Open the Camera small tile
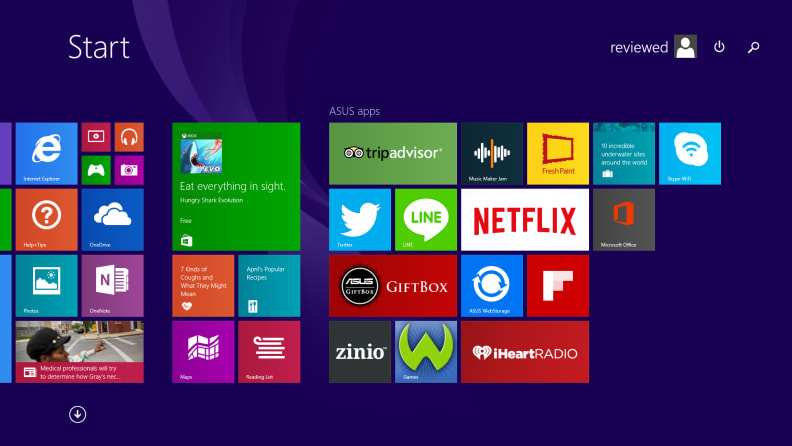 129,170
